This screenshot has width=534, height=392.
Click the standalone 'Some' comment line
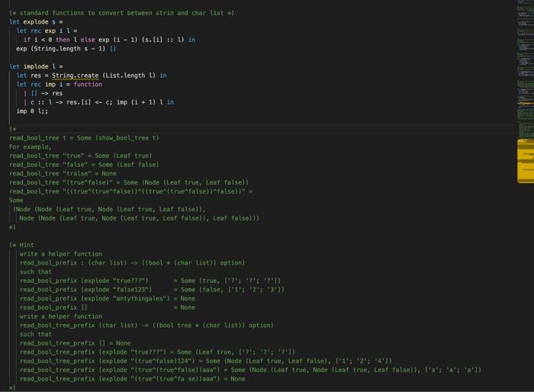(x=16, y=201)
